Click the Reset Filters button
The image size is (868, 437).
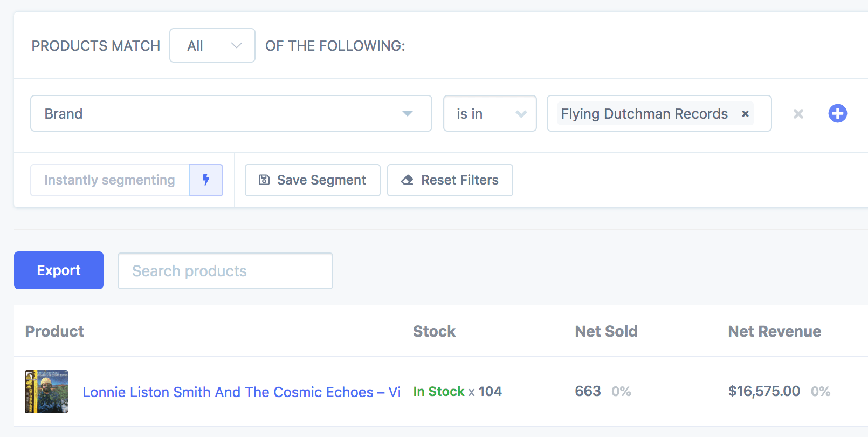tap(450, 180)
